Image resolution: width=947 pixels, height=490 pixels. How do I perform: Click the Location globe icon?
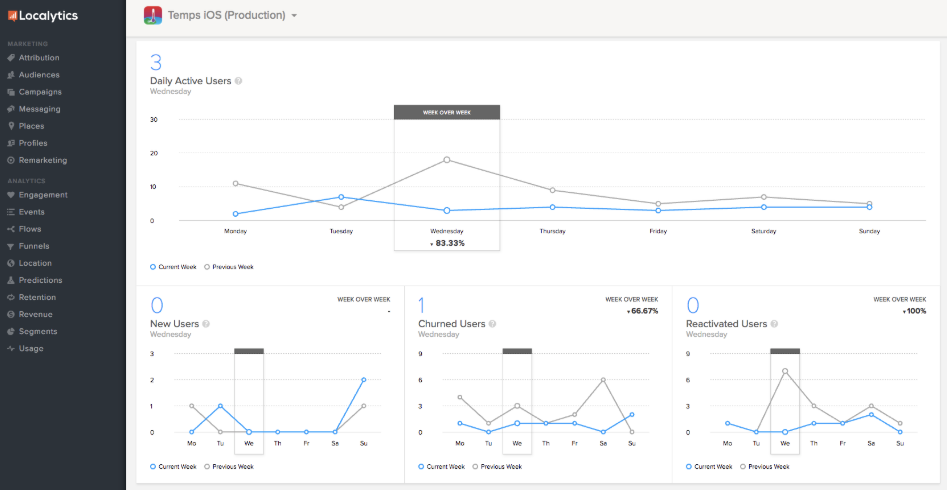tap(10, 263)
